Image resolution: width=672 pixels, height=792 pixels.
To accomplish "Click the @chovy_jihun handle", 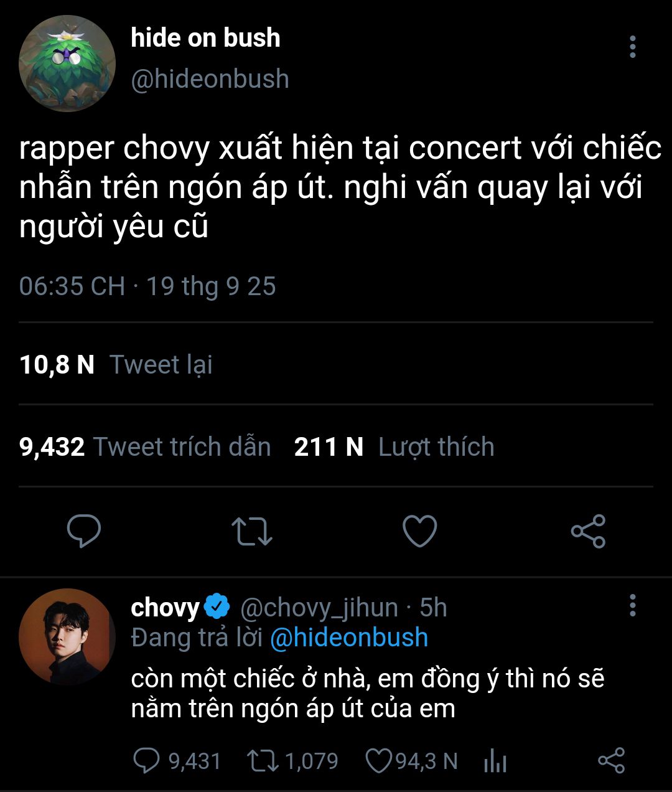I will point(319,608).
